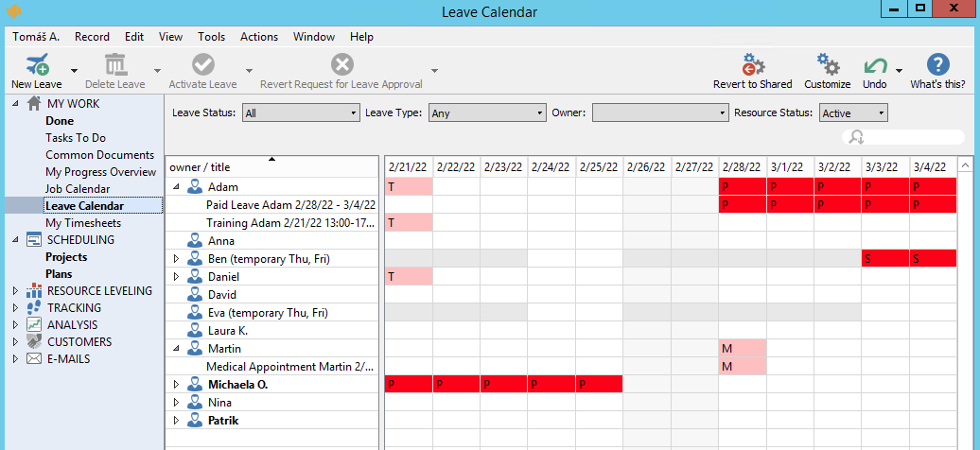Open the Actions menu

click(x=259, y=37)
